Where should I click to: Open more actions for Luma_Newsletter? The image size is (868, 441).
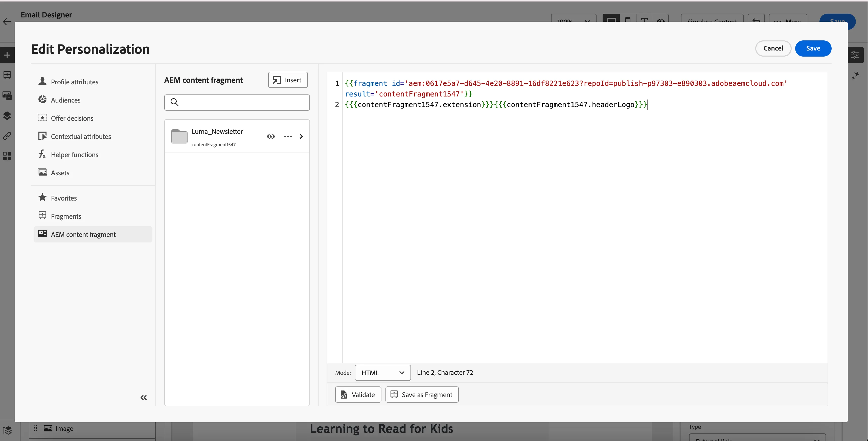288,136
